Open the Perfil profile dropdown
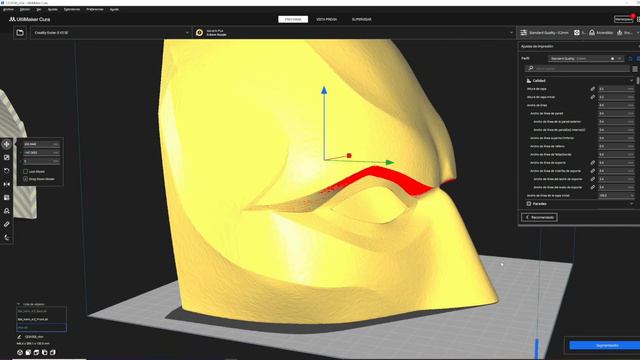 point(586,58)
